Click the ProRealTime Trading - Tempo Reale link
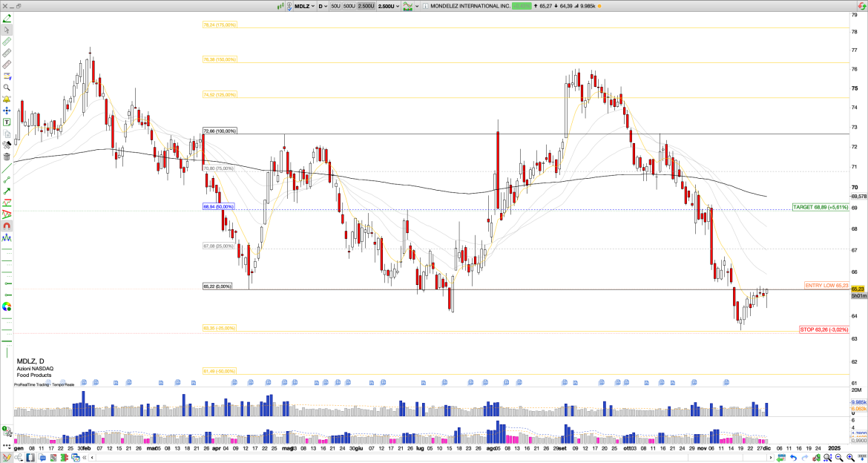Image resolution: width=868 pixels, height=463 pixels. [x=43, y=384]
